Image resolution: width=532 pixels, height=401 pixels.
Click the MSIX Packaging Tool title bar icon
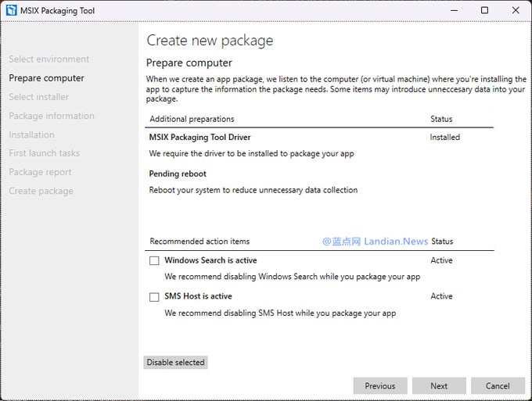pos(12,10)
